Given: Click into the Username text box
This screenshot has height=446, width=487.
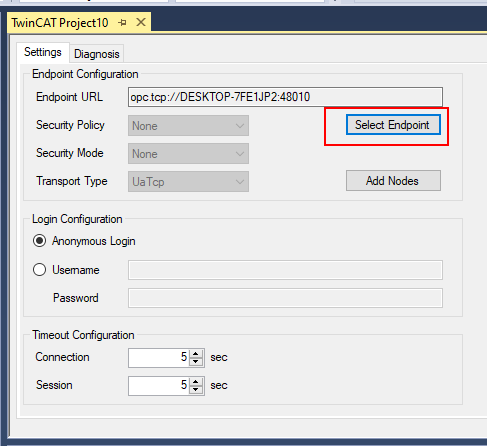Looking at the screenshot, I should 285,270.
